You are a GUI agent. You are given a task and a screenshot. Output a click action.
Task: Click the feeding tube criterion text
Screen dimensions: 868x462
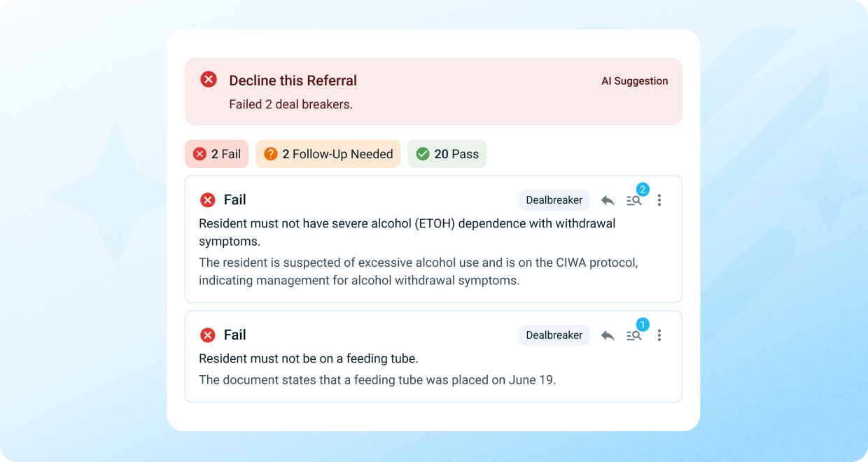pyautogui.click(x=309, y=358)
